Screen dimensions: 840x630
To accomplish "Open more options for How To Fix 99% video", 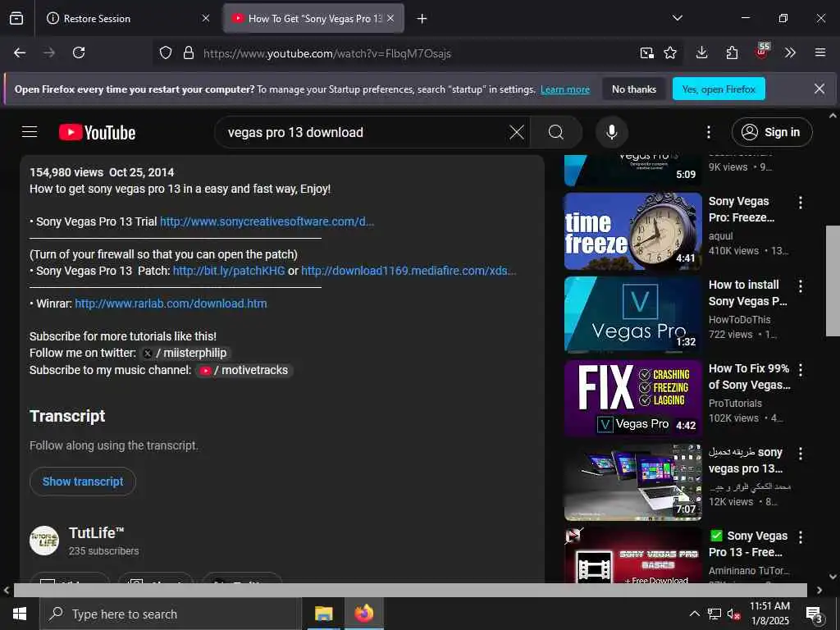I will (801, 370).
